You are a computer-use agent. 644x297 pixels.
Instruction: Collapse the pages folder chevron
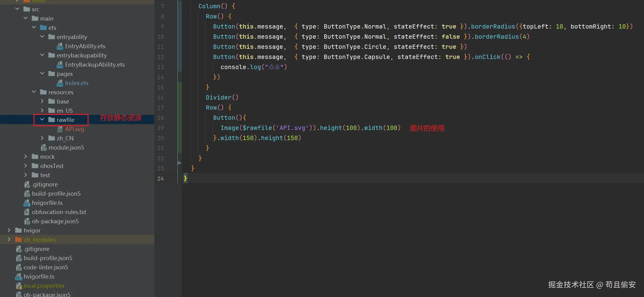[42, 73]
